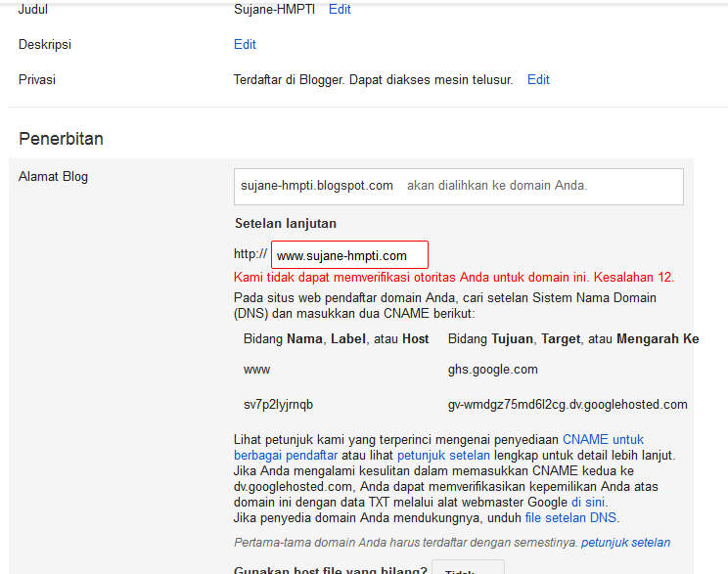Click the Alamat Blog label

click(x=54, y=177)
